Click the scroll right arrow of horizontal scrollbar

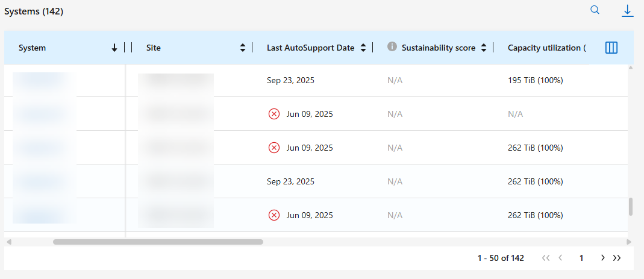pyautogui.click(x=630, y=242)
